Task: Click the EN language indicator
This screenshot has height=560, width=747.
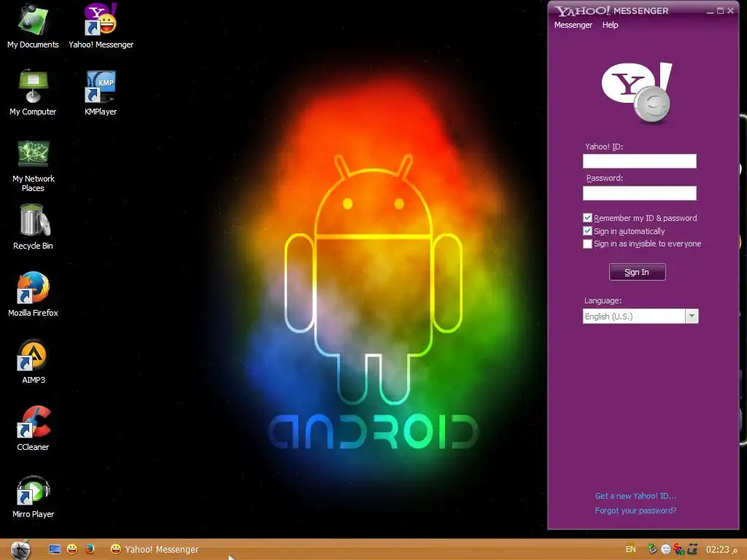Action: coord(631,550)
